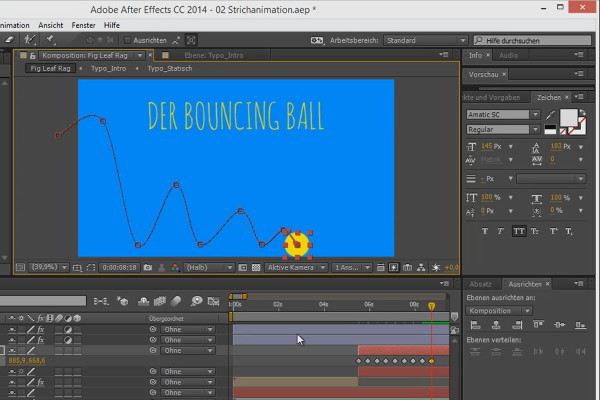The height and width of the screenshot is (400, 600).
Task: Apply Faux Italic text style
Action: 501,231
